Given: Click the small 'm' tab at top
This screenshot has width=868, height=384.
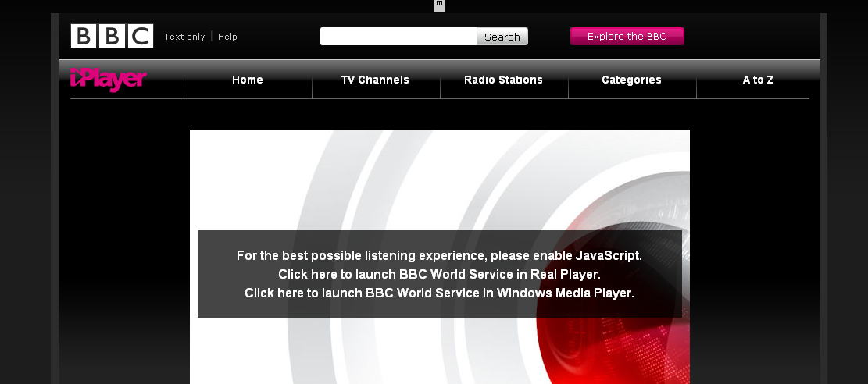Looking at the screenshot, I should point(440,5).
